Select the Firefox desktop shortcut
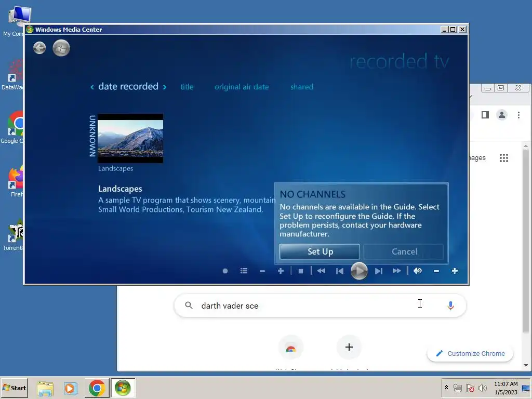 point(15,181)
